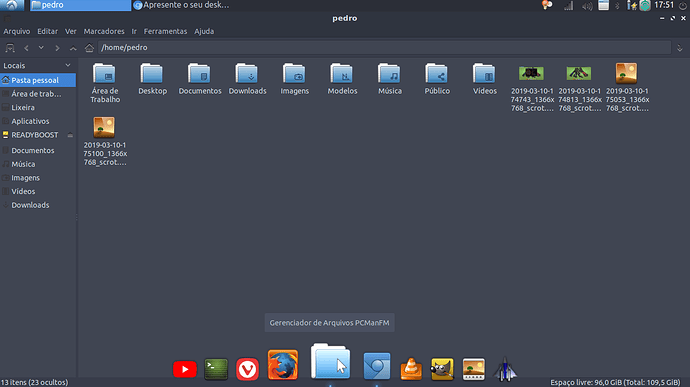Select screenshot file 2019-03-10-175053
The width and height of the screenshot is (690, 387).
pos(627,87)
